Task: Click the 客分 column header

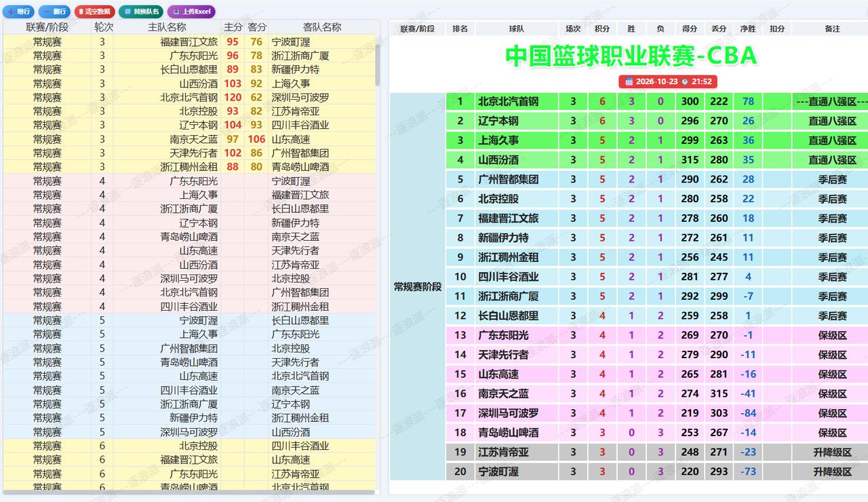Action: click(256, 27)
